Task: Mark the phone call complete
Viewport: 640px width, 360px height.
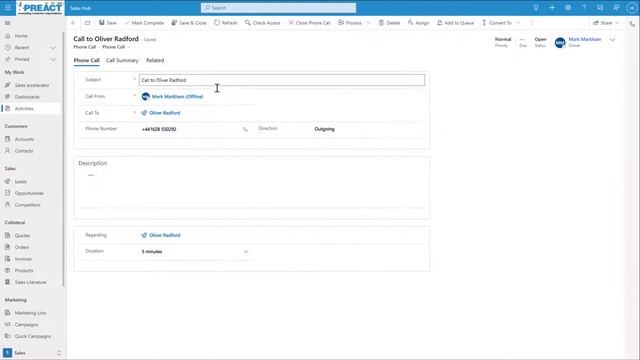Action: point(144,23)
